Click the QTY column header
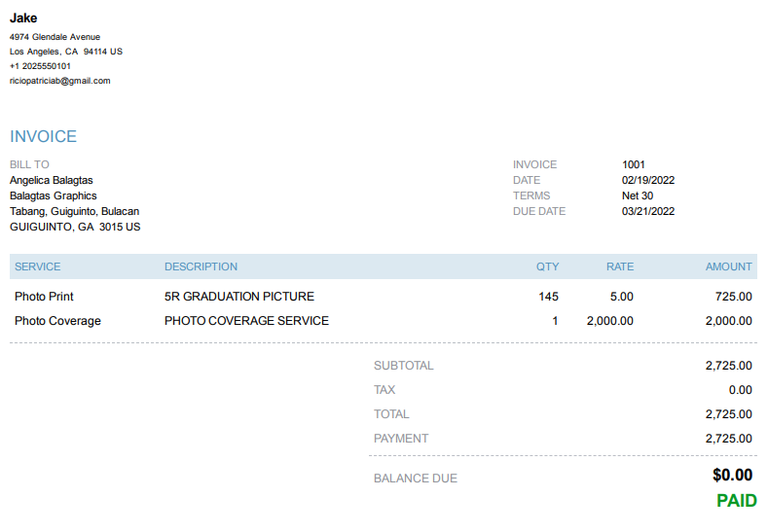 pyautogui.click(x=547, y=266)
